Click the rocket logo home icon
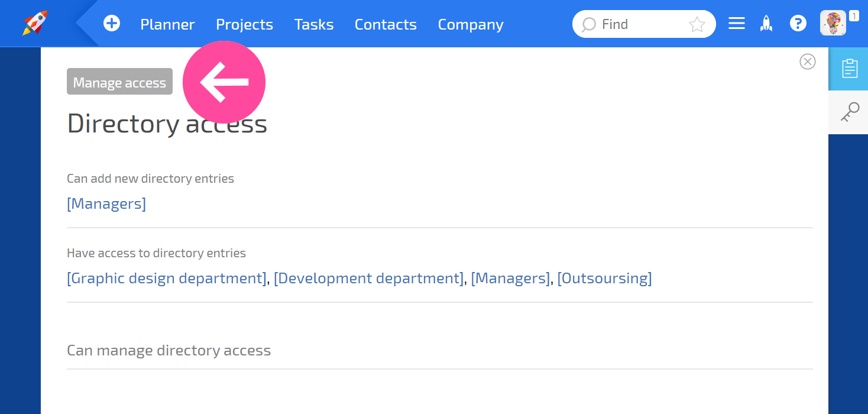The height and width of the screenshot is (414, 868). (35, 23)
